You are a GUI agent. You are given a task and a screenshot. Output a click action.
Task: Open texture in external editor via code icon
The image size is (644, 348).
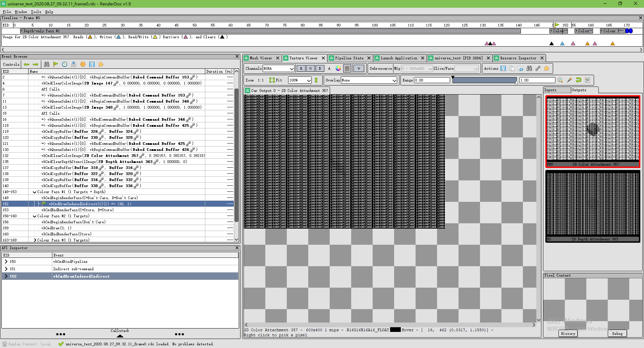[x=521, y=68]
